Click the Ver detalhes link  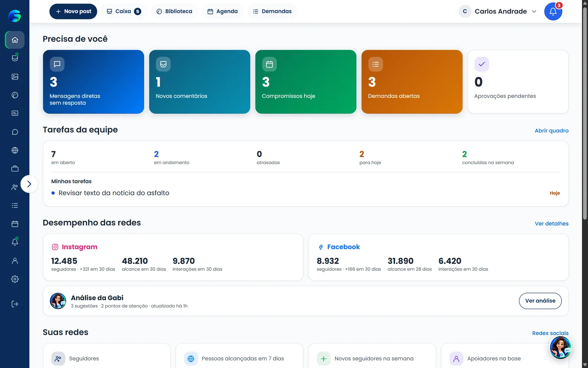pyautogui.click(x=552, y=224)
